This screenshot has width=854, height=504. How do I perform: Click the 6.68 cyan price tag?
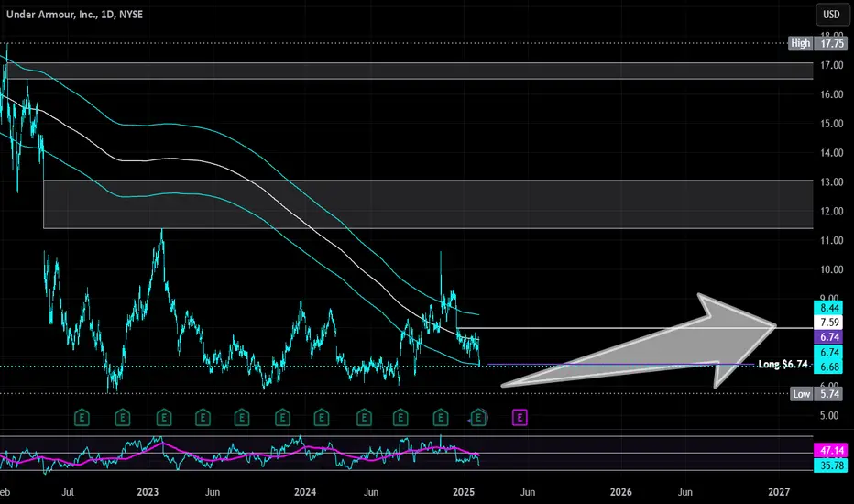829,367
